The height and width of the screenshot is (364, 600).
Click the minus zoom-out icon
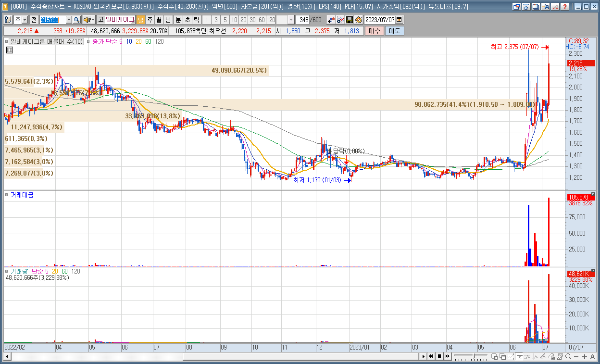pos(576,356)
